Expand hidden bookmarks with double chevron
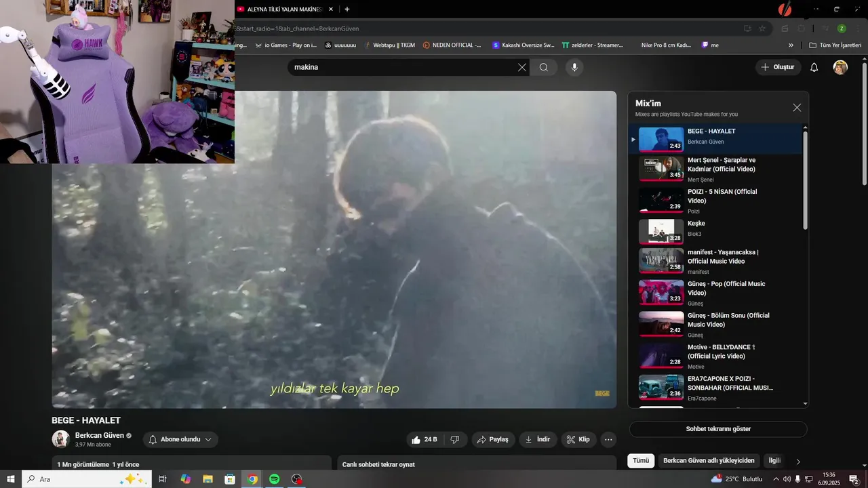The height and width of the screenshot is (488, 868). pos(791,45)
